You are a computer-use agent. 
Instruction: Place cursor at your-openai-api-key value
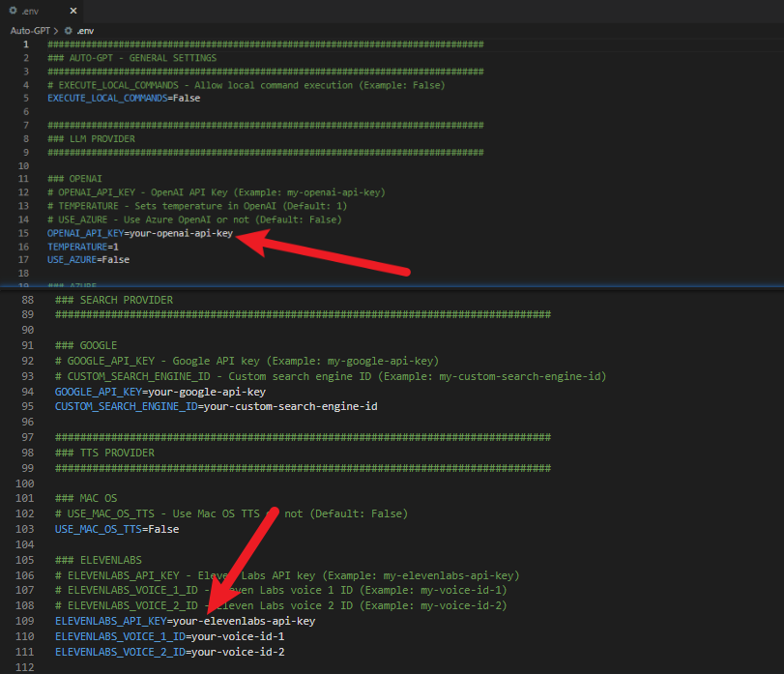coord(181,233)
